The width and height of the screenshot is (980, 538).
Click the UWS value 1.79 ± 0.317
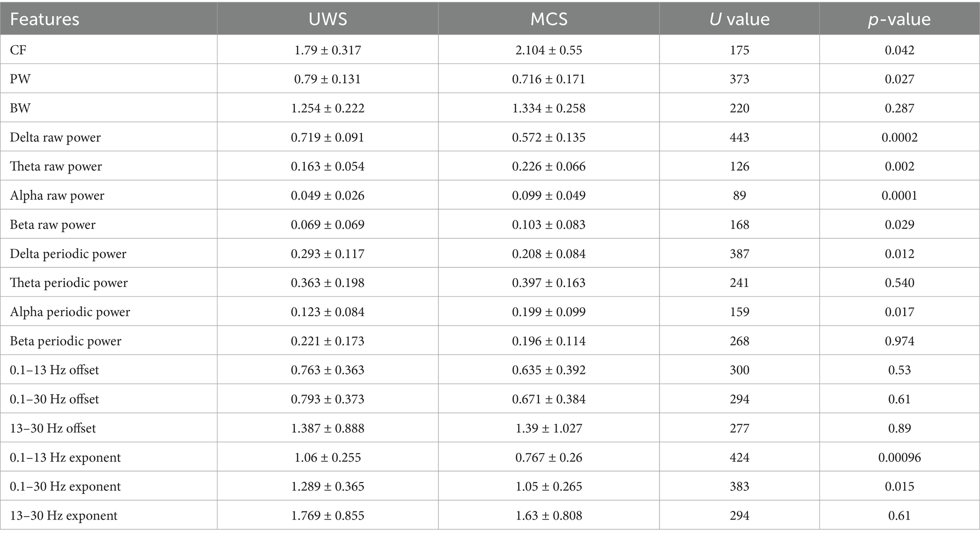point(328,50)
